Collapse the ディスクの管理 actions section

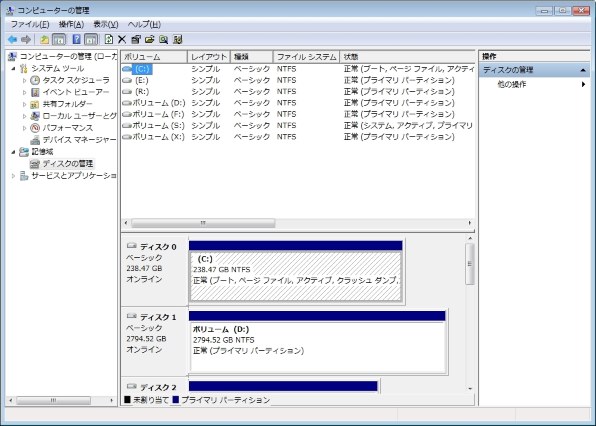click(583, 70)
